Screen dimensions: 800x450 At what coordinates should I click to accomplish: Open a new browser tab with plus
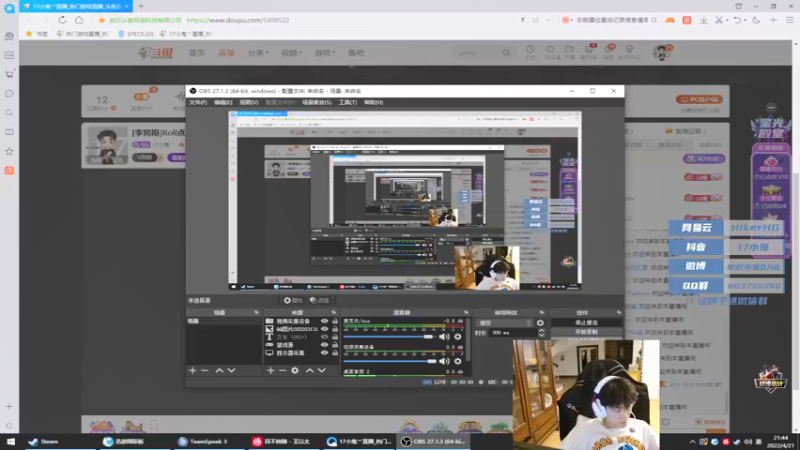tap(141, 6)
